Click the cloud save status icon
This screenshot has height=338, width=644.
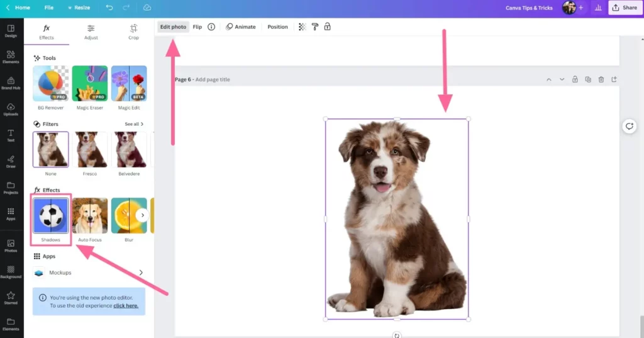[147, 8]
